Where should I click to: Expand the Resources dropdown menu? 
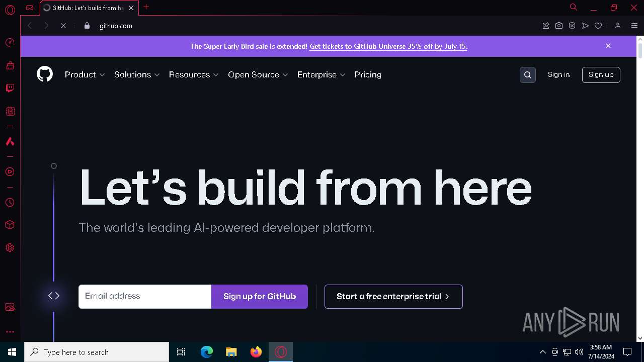pos(194,74)
